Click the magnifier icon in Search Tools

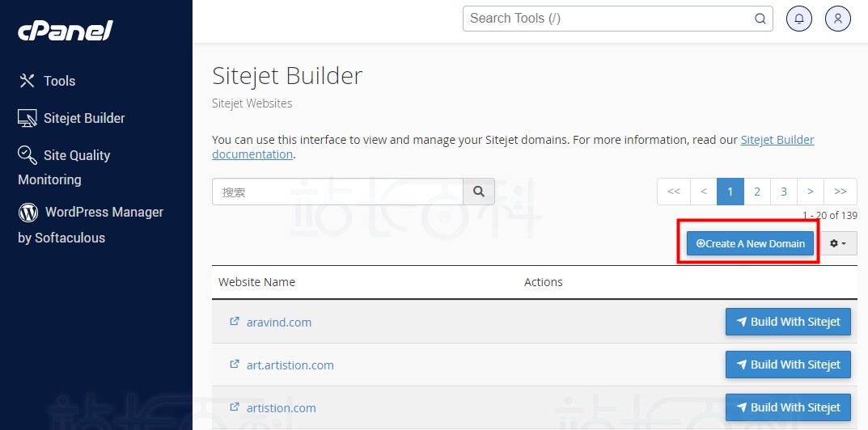(x=760, y=19)
